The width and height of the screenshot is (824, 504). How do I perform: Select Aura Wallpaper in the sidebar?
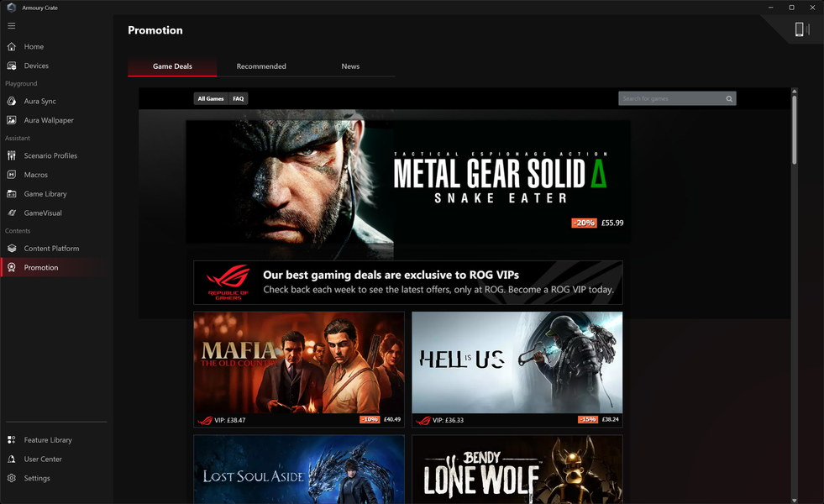click(x=57, y=120)
